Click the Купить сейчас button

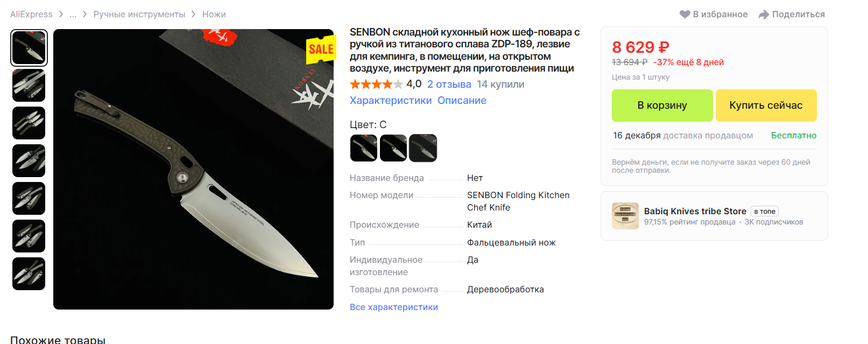(x=766, y=106)
